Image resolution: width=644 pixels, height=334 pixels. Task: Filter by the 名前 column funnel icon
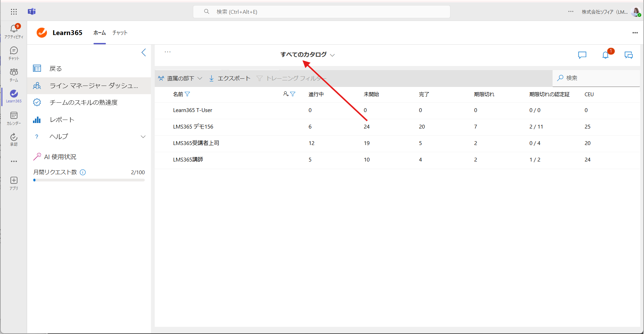pyautogui.click(x=187, y=94)
